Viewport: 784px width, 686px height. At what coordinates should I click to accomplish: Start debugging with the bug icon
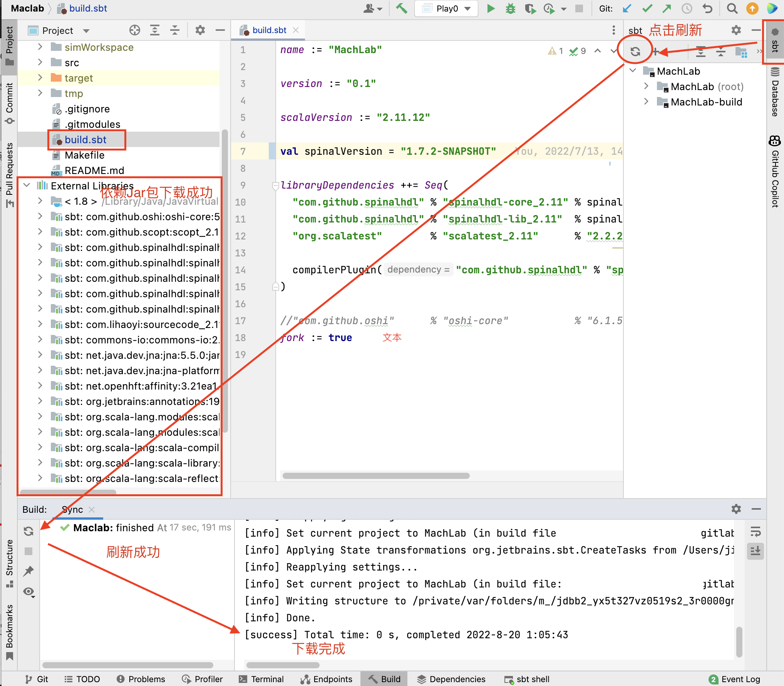(510, 8)
